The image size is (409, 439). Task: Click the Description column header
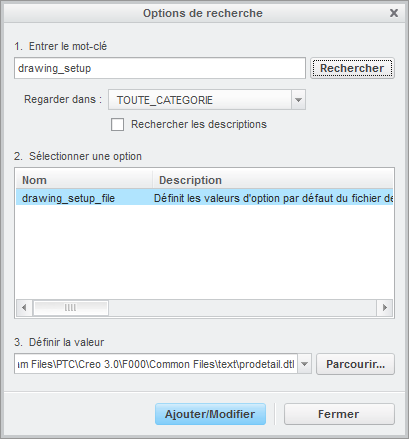(273, 180)
